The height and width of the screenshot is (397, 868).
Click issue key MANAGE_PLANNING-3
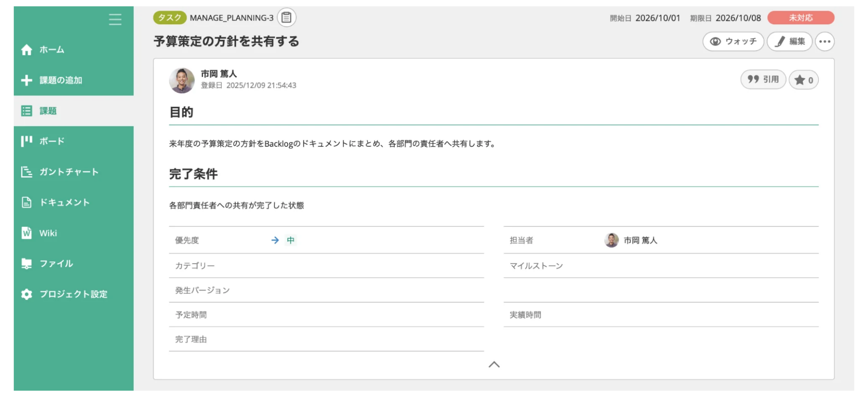click(231, 18)
